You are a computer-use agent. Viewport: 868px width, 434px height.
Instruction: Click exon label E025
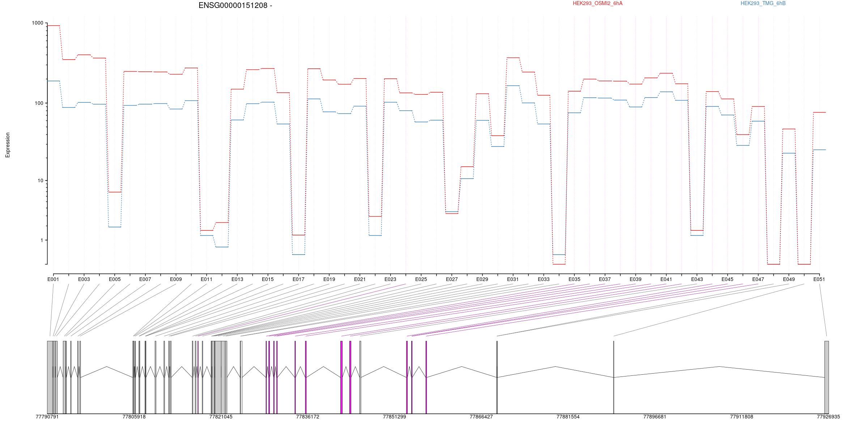coord(421,279)
